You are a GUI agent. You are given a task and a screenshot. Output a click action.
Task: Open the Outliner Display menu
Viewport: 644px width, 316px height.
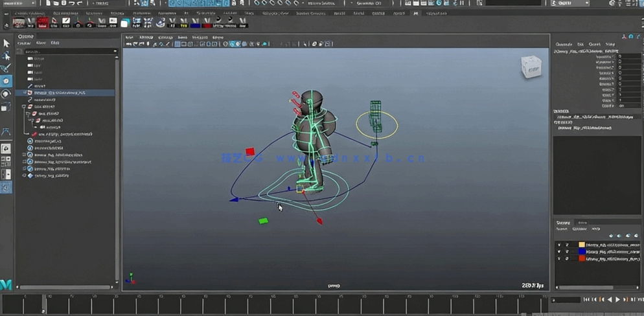tap(24, 43)
